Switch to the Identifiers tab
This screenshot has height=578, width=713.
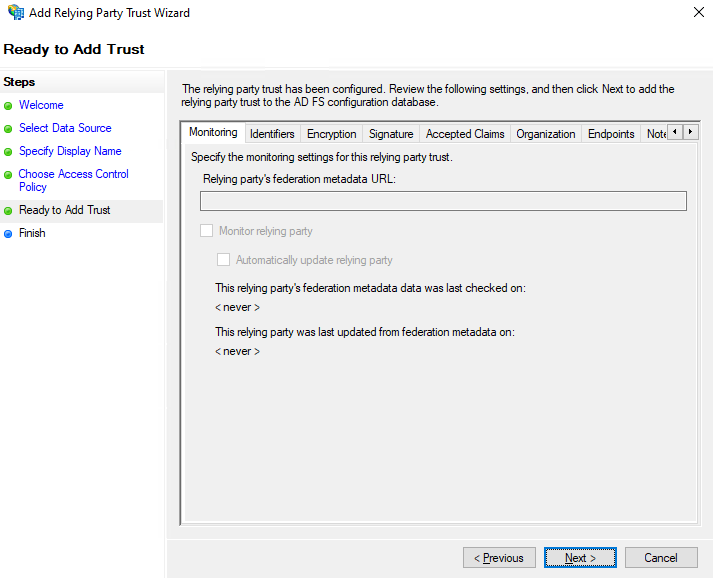[x=272, y=134]
